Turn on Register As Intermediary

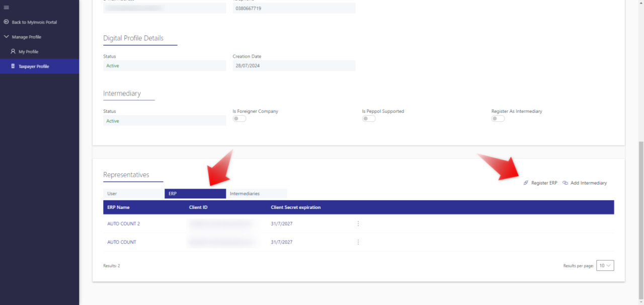click(498, 118)
